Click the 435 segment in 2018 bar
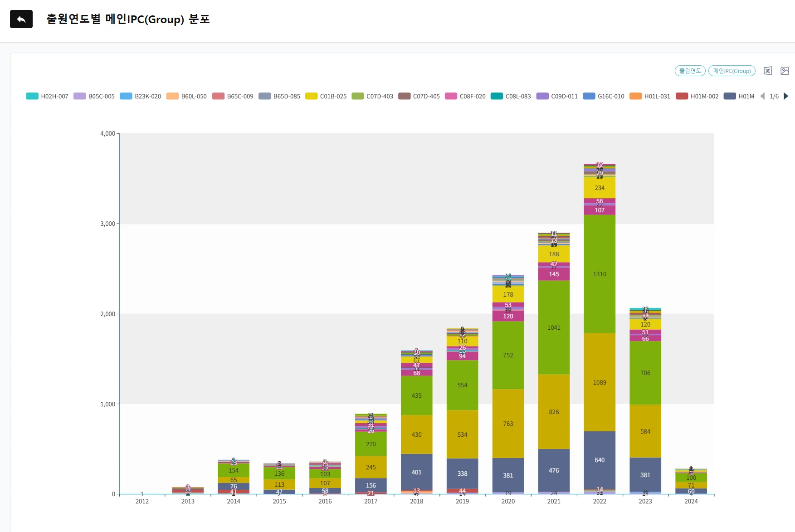 [416, 395]
